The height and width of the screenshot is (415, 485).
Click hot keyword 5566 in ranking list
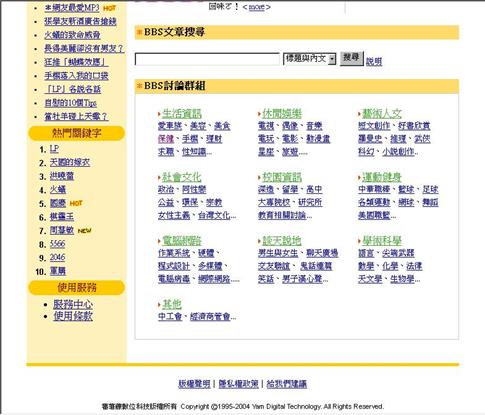tap(57, 244)
